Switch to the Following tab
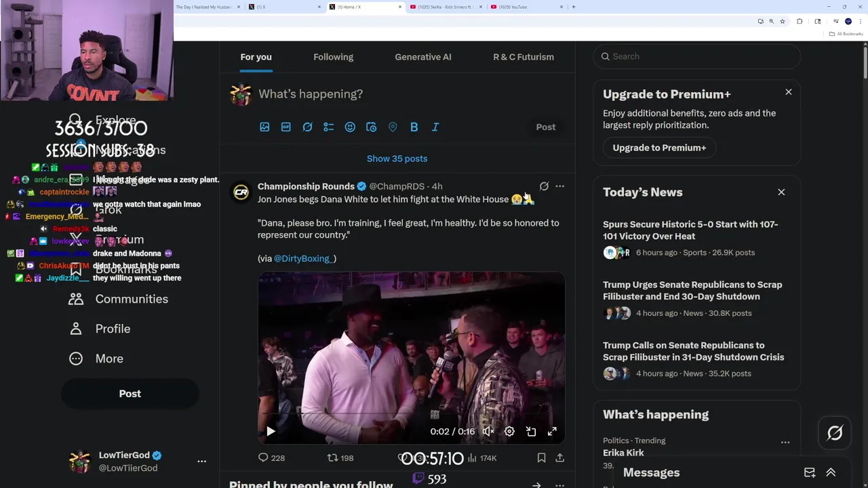Screen dimensions: 868x488 point(333,57)
